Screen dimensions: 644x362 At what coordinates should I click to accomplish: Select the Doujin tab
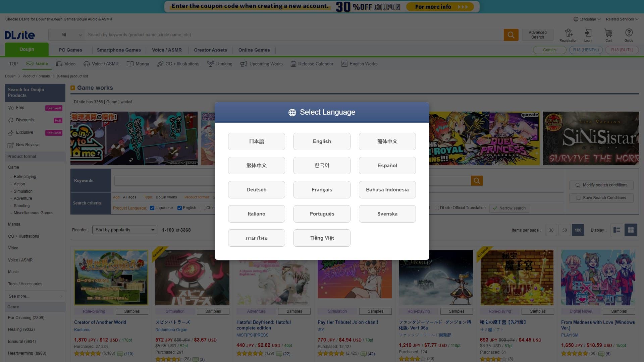click(x=27, y=49)
